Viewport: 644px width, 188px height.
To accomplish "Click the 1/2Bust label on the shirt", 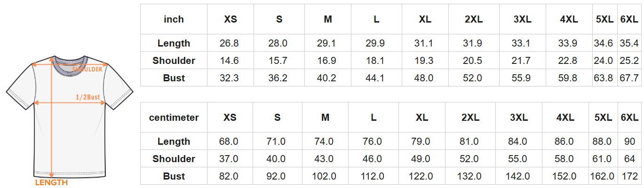I will [x=88, y=97].
